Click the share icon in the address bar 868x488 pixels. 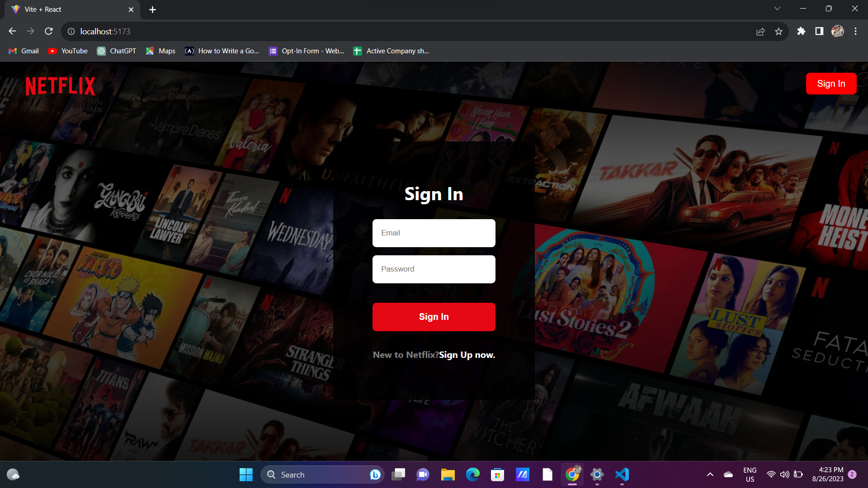(x=761, y=31)
